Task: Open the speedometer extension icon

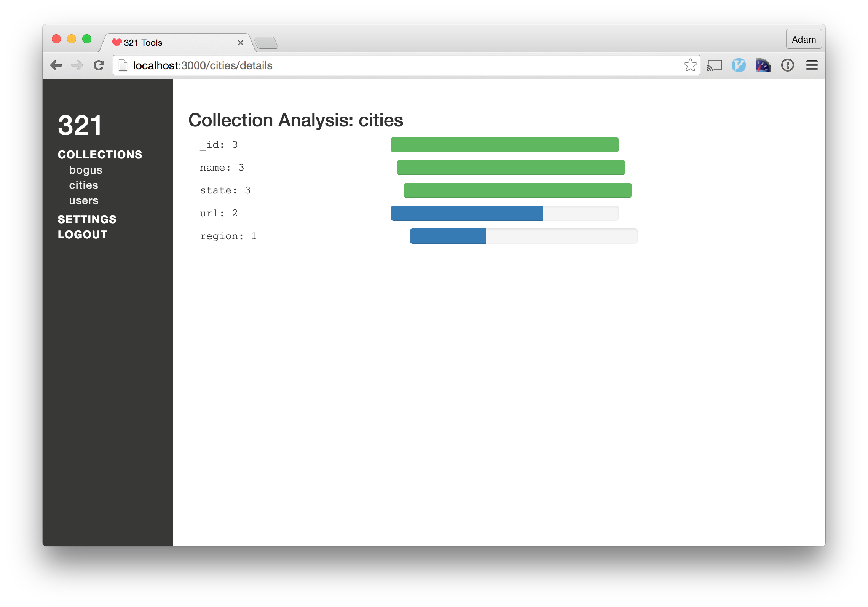Action: pos(763,65)
